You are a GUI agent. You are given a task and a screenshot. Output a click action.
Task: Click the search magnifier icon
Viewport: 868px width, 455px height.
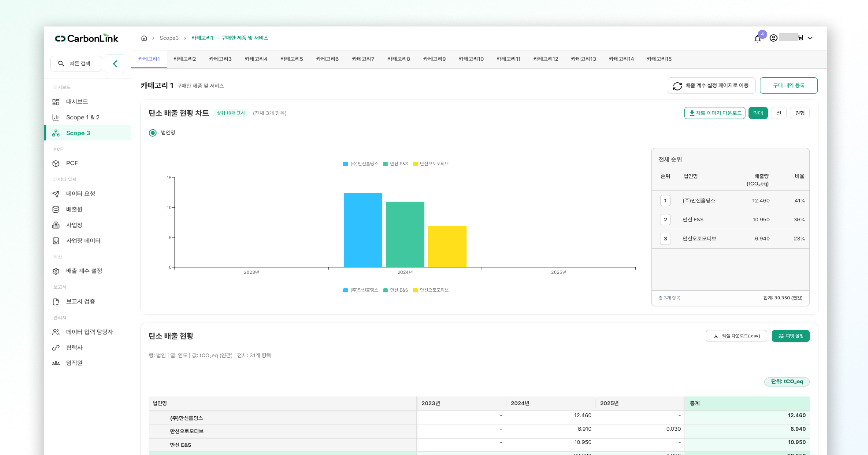point(61,63)
